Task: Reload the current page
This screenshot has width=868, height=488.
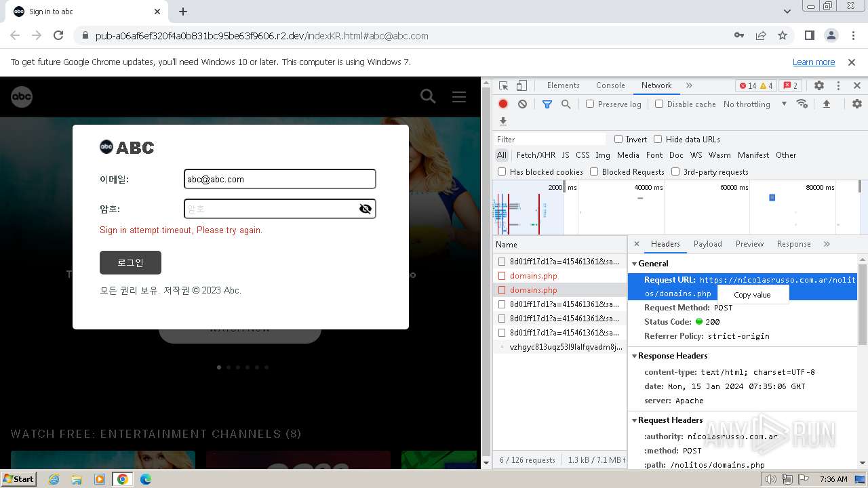Action: pyautogui.click(x=58, y=35)
